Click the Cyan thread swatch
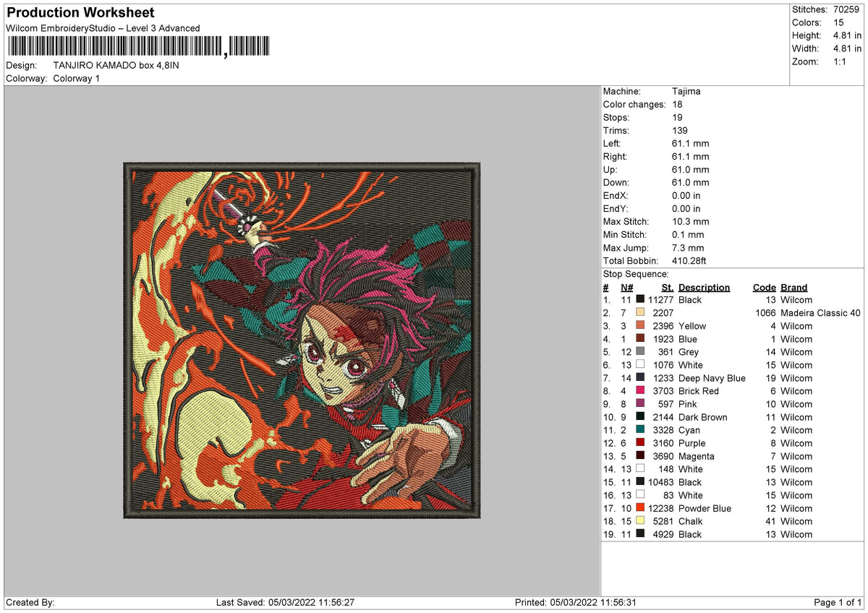This screenshot has height=613, width=868. pos(640,430)
